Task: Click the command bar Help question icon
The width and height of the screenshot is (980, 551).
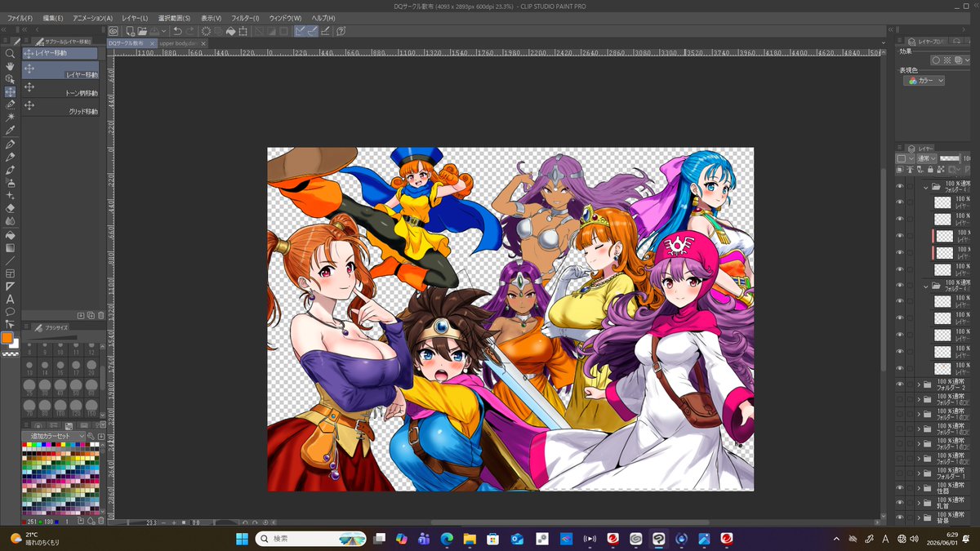Action: point(341,31)
